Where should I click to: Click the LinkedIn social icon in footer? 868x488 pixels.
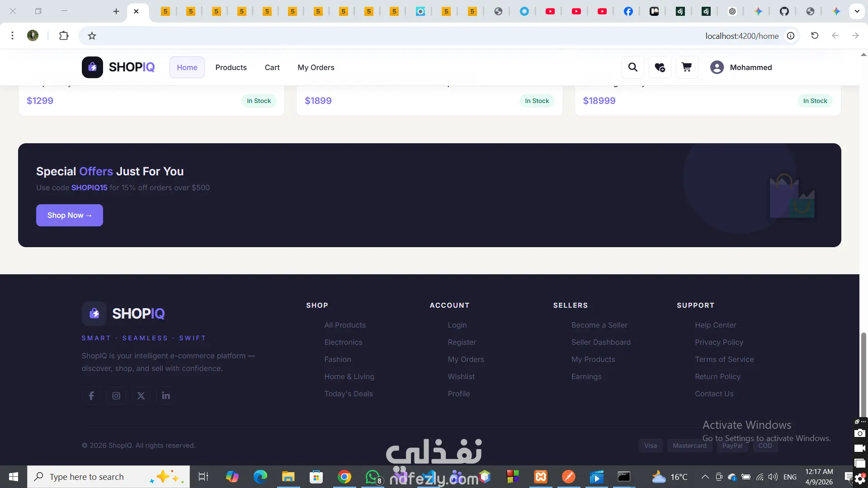[x=166, y=396]
